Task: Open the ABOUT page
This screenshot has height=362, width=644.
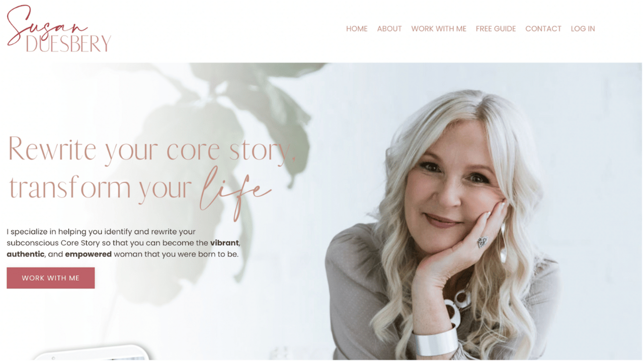Action: (x=389, y=29)
